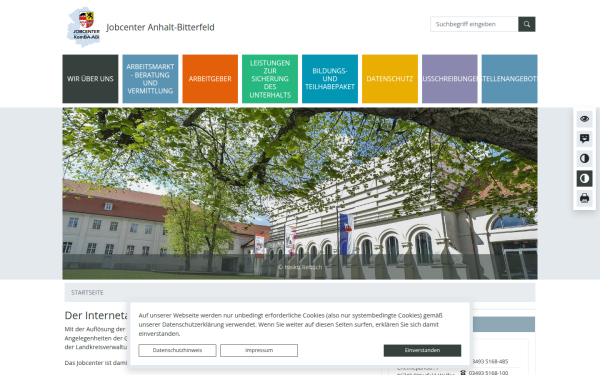Open accessibility eye icon in side toolbar
This screenshot has width=600, height=375.
[x=584, y=119]
